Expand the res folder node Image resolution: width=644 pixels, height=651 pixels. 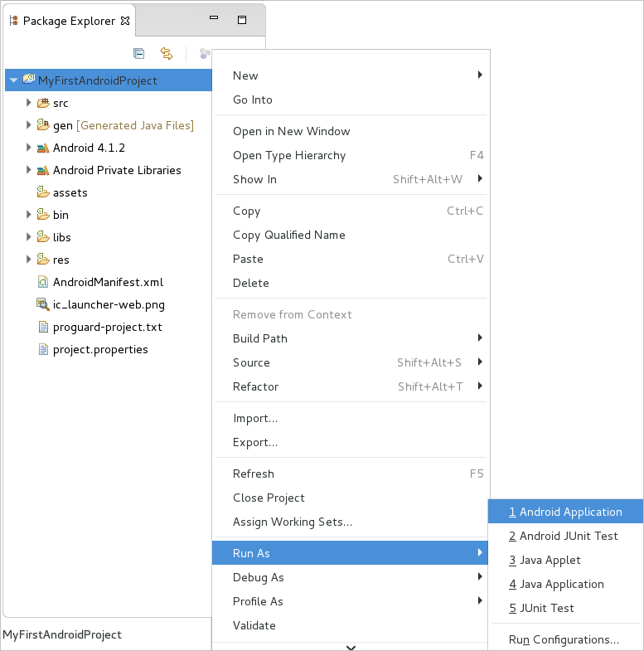(28, 259)
